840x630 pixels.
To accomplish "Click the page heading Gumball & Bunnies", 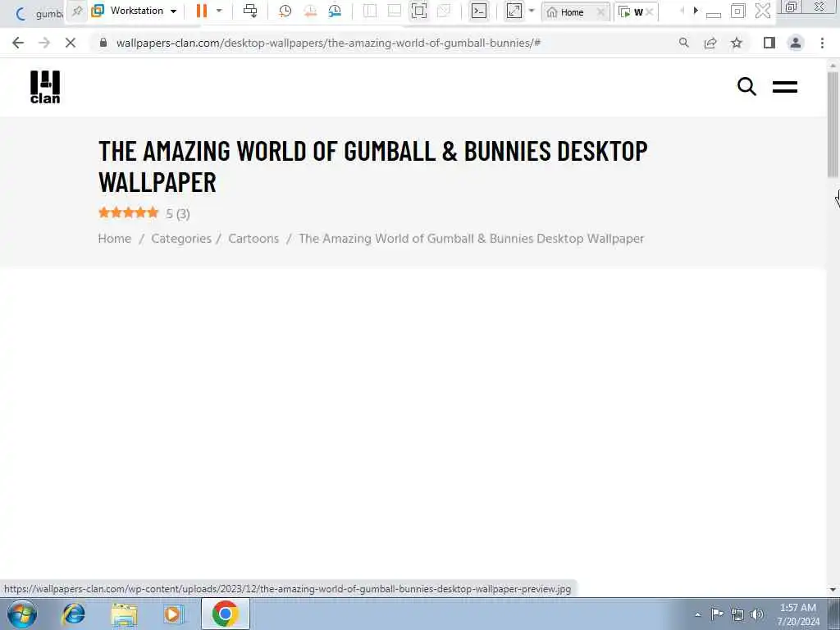I will pyautogui.click(x=373, y=166).
